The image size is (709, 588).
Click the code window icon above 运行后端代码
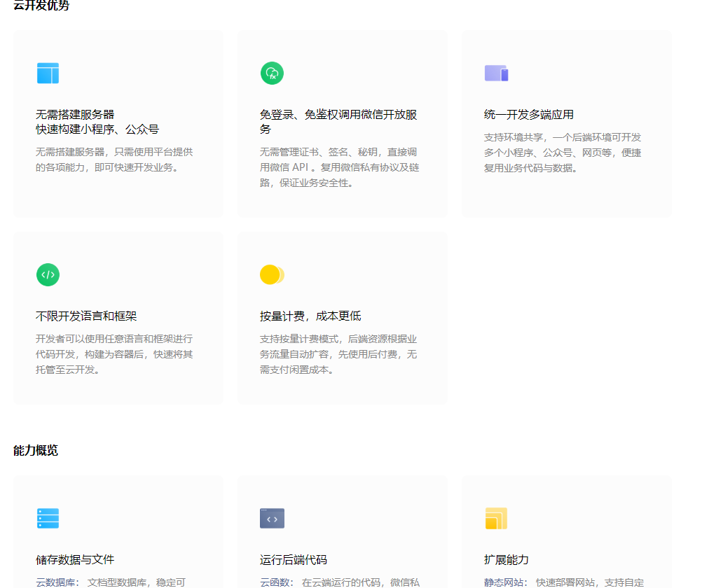[x=272, y=519]
